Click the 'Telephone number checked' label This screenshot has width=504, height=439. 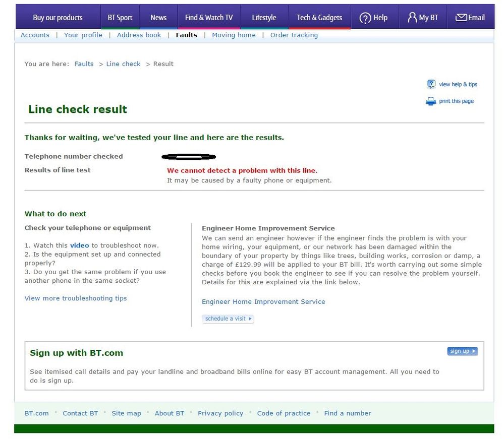(x=74, y=156)
